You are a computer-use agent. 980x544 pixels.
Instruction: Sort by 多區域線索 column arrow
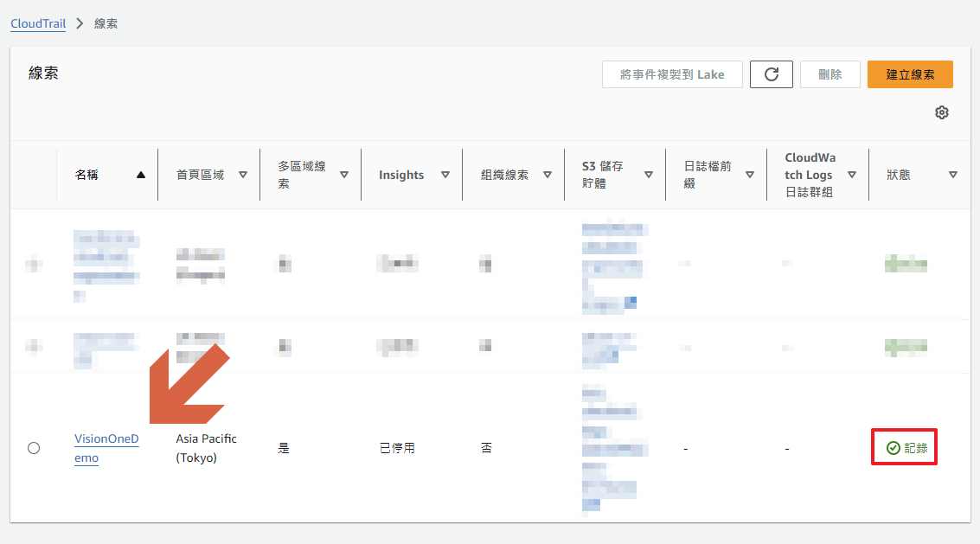[344, 175]
